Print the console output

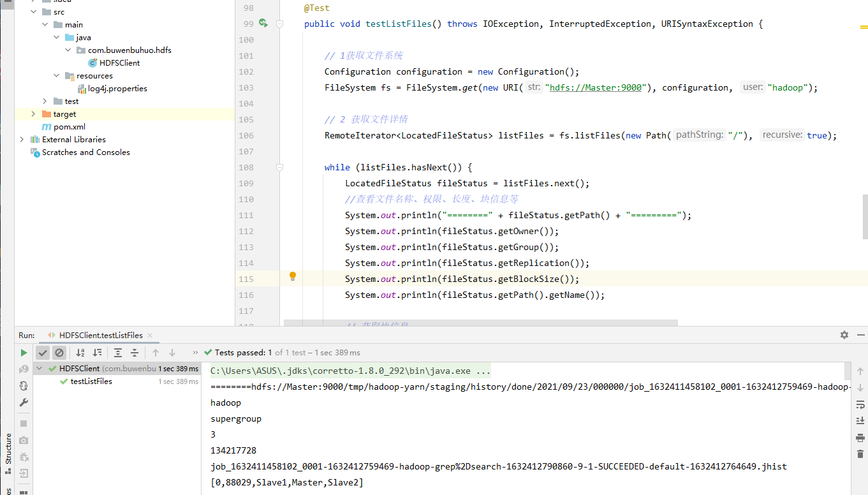860,438
